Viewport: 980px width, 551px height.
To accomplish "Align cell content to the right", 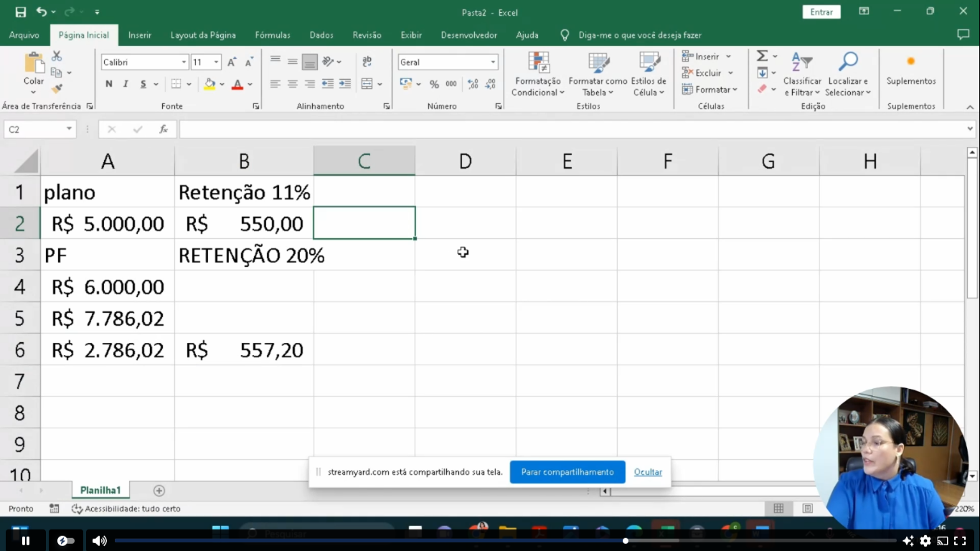I will [309, 84].
